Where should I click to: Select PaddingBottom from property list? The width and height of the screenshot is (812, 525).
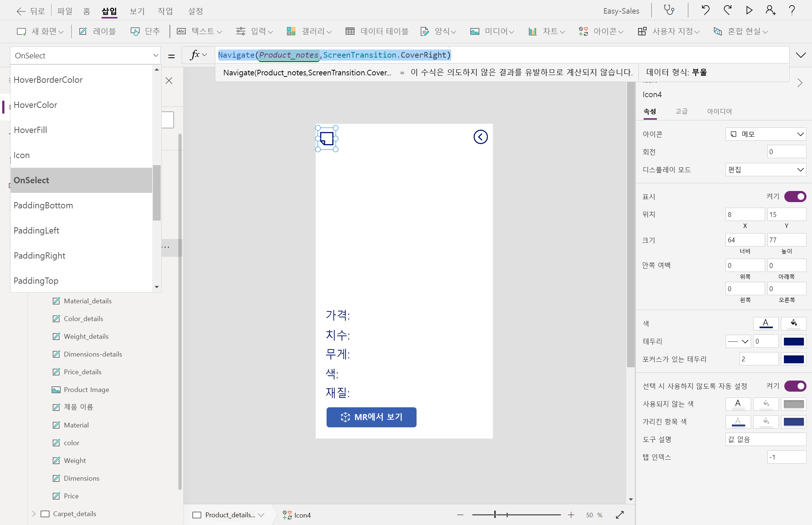[43, 205]
